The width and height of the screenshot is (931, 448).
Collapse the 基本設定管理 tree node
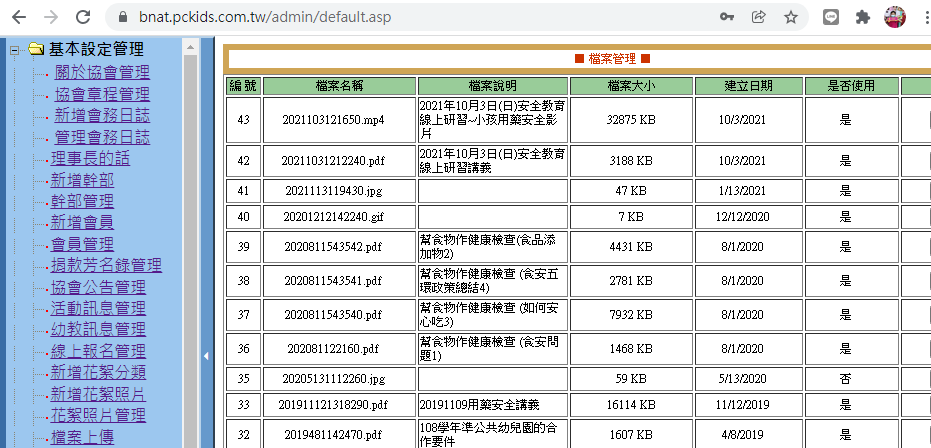(15, 50)
